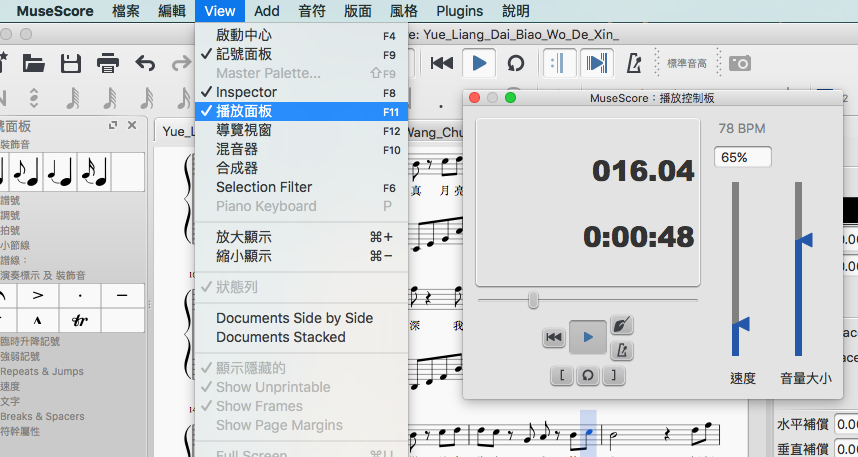Select Documents Side by Side

[302, 318]
